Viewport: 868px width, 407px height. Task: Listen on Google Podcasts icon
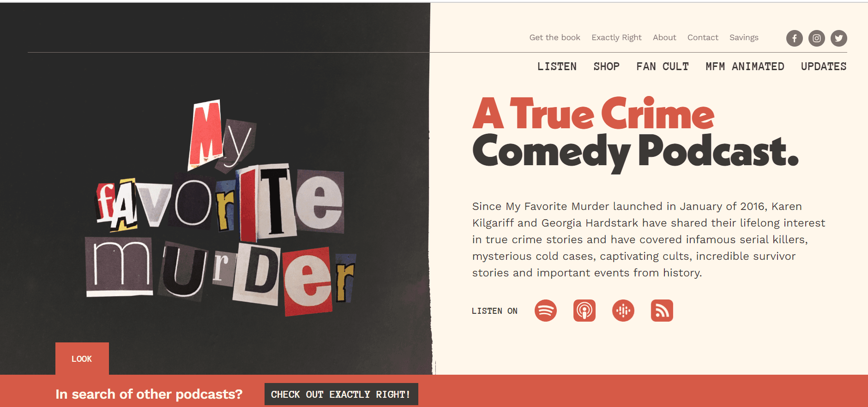623,311
